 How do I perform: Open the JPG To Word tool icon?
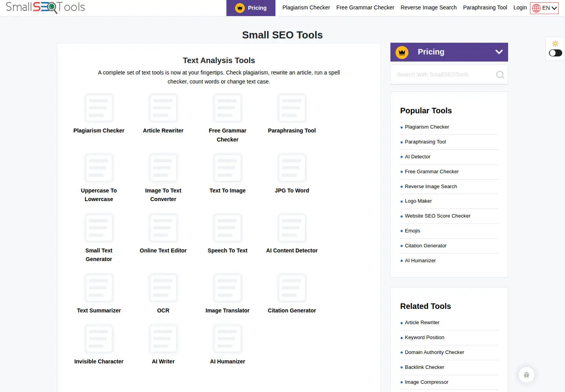292,168
